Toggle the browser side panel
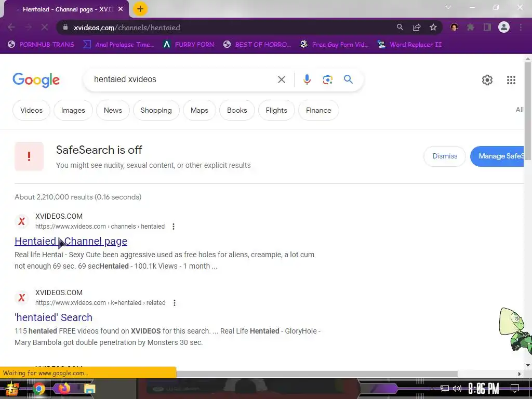The height and width of the screenshot is (399, 532). [487, 27]
